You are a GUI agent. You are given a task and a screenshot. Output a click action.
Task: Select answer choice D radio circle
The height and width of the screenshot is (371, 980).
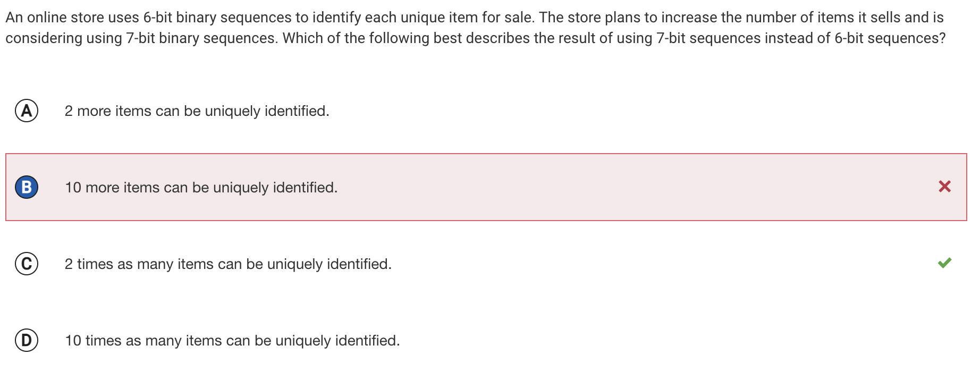27,340
